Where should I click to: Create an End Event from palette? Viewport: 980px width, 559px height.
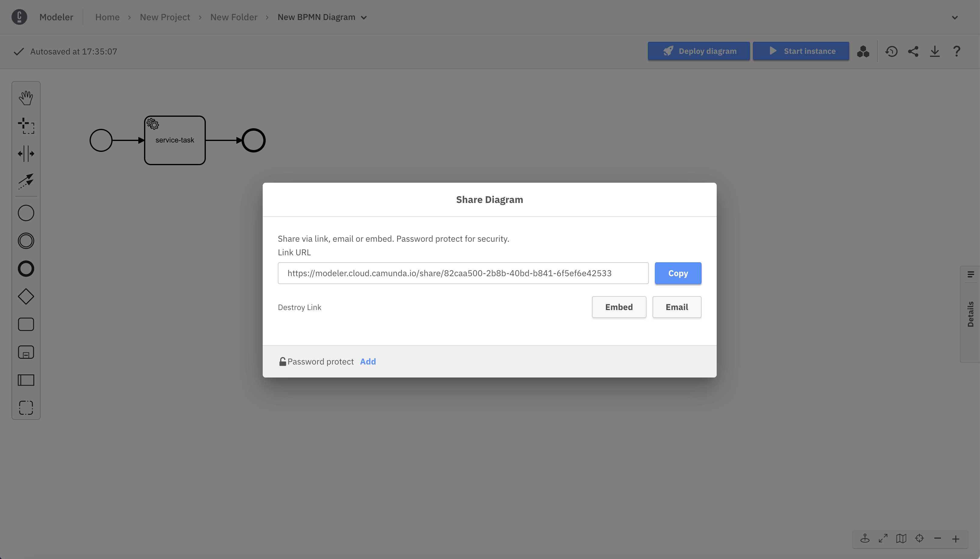tap(26, 269)
